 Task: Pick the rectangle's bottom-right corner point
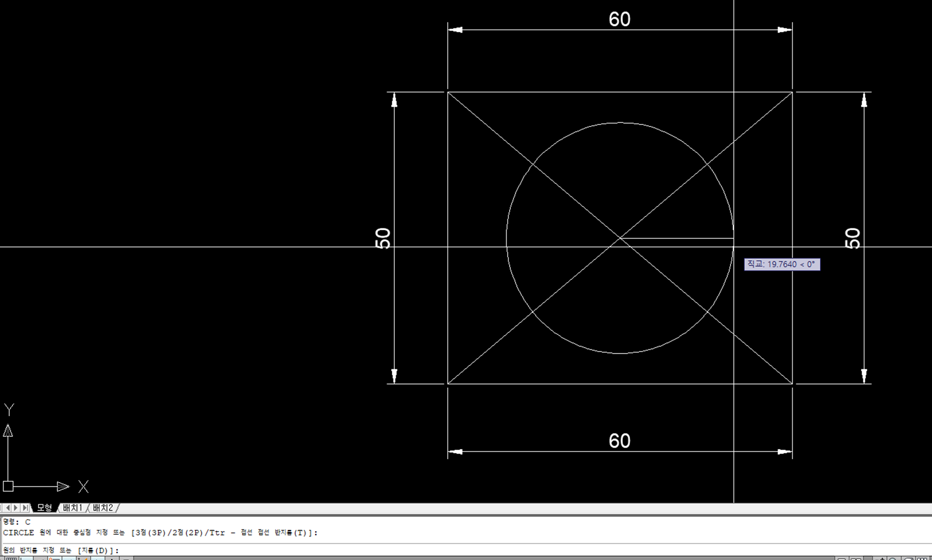coord(792,384)
